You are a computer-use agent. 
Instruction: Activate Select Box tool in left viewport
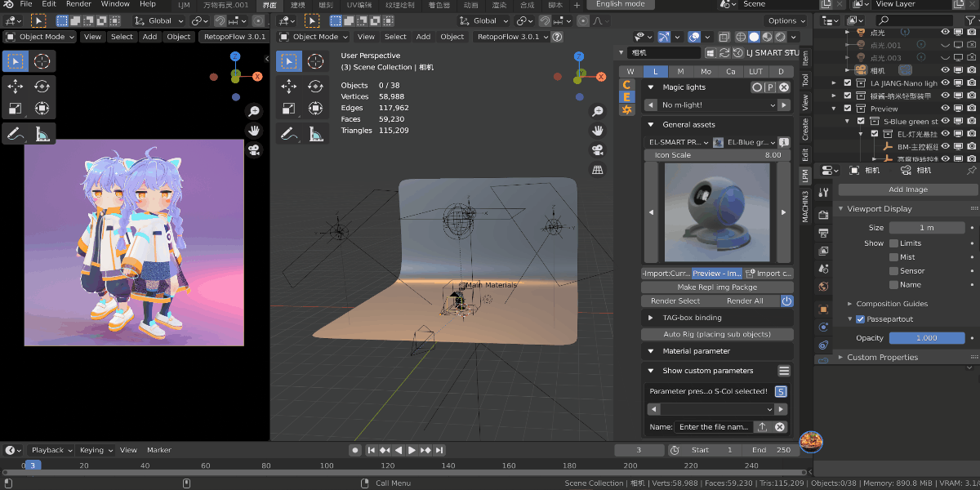click(x=16, y=61)
